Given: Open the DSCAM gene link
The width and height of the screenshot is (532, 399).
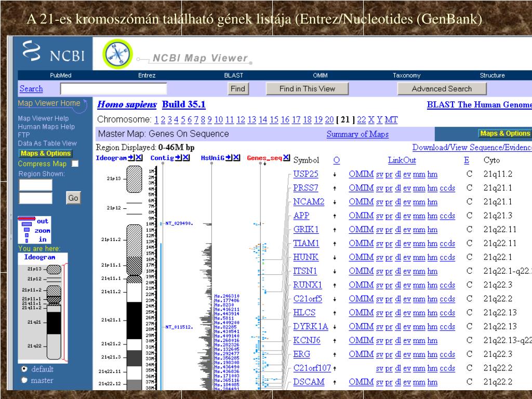Looking at the screenshot, I should pyautogui.click(x=309, y=382).
